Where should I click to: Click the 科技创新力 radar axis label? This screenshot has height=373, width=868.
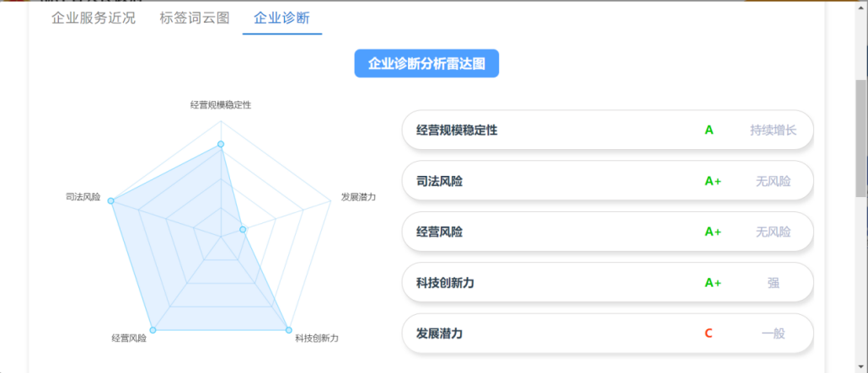tap(317, 338)
